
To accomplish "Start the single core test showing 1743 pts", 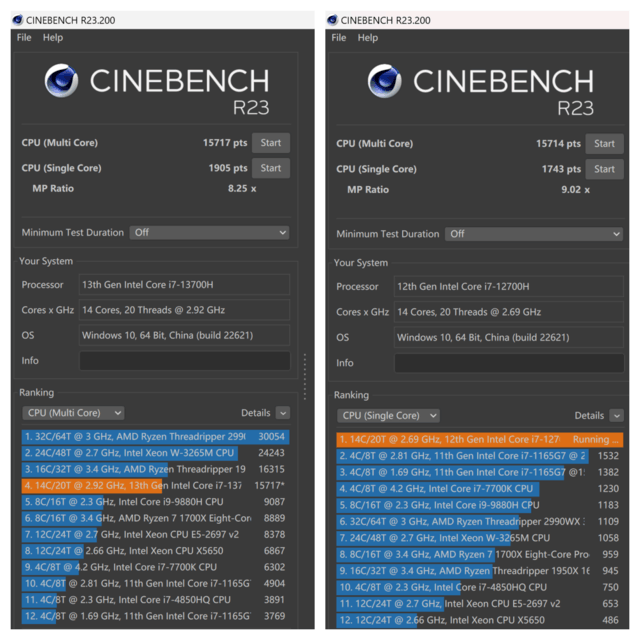I will (604, 168).
